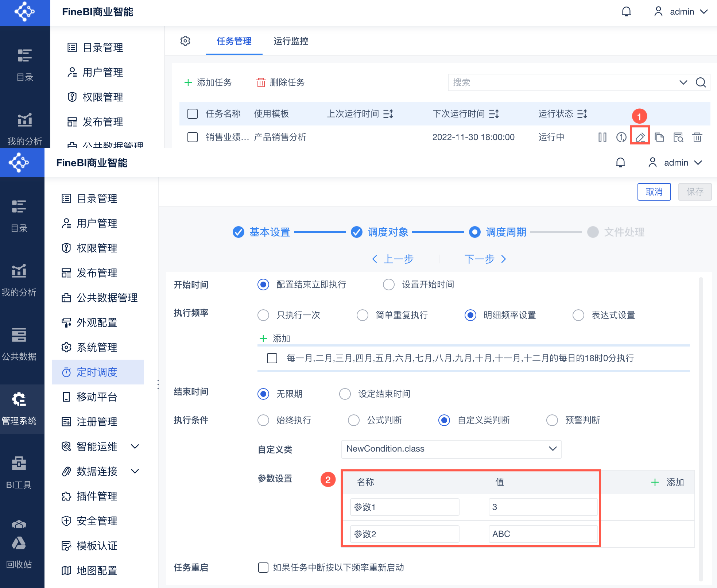Enable 如果任务中断按以下频率重新启动 checkbox

[x=263, y=568]
